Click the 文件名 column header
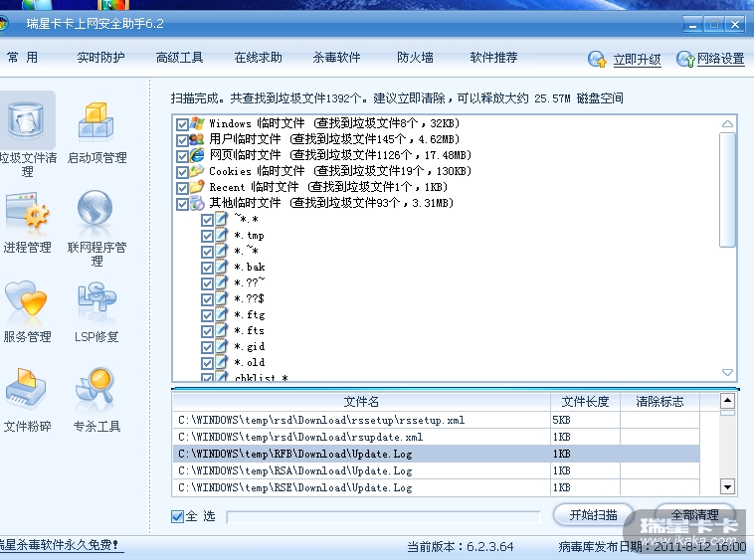The width and height of the screenshot is (754, 560). pos(361,402)
